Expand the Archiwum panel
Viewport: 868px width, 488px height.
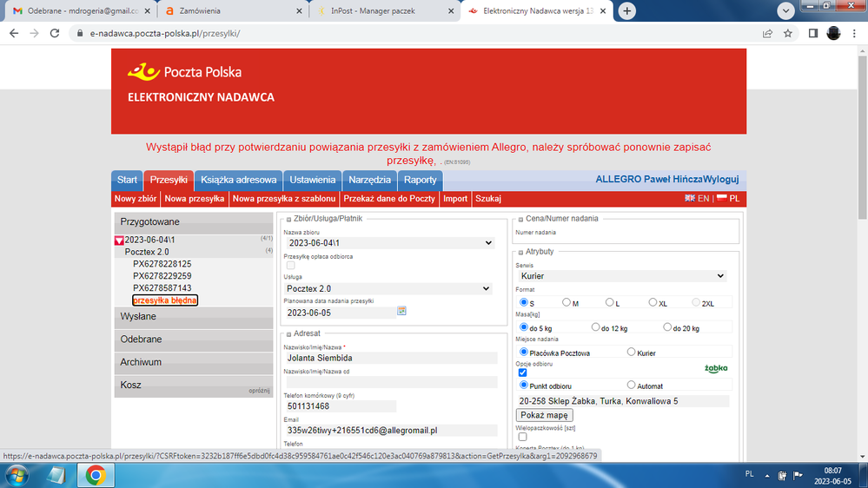[x=194, y=362]
